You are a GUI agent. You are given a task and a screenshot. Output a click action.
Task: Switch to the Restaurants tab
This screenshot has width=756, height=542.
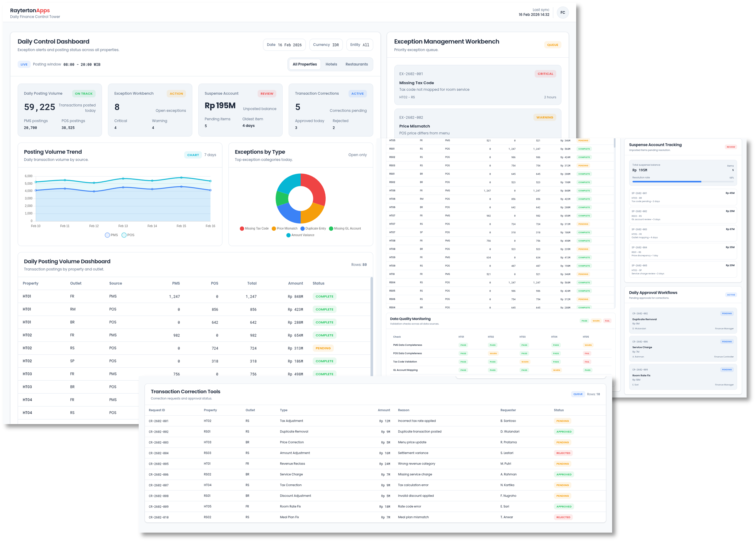click(x=356, y=64)
